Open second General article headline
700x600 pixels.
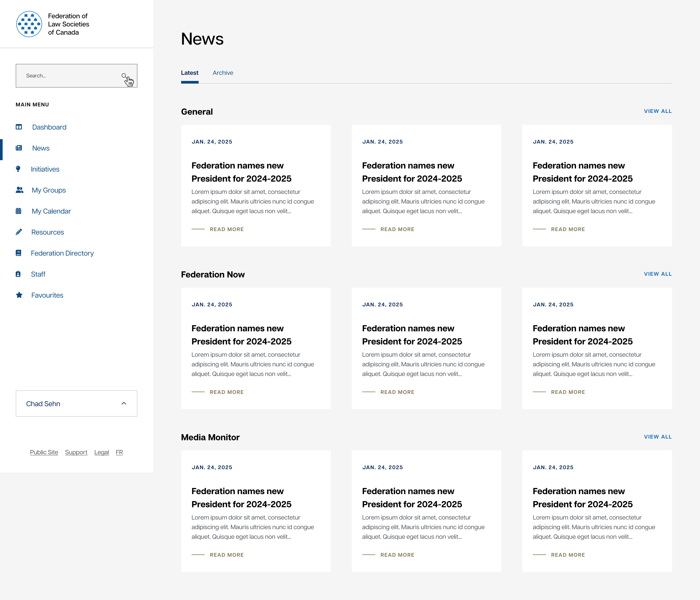[412, 172]
